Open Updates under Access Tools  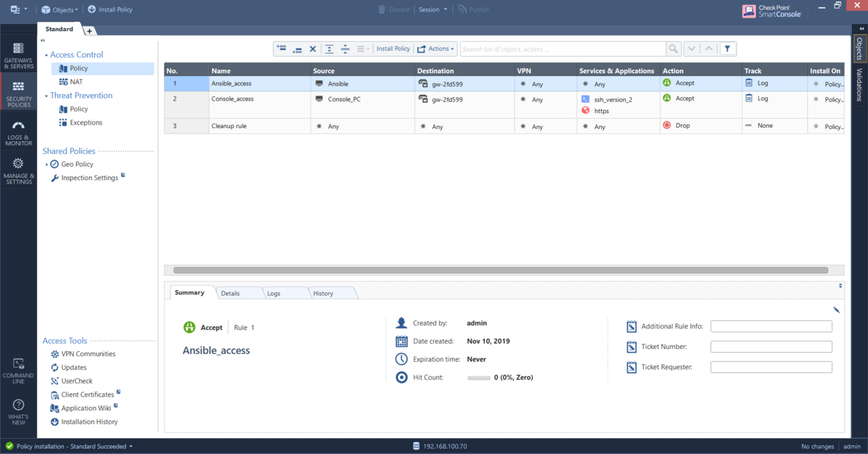pos(69,368)
